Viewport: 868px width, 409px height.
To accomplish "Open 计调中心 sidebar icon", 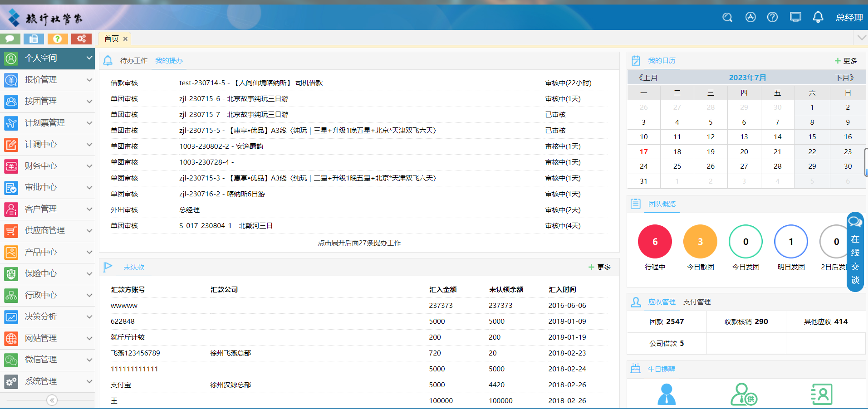I will point(11,144).
